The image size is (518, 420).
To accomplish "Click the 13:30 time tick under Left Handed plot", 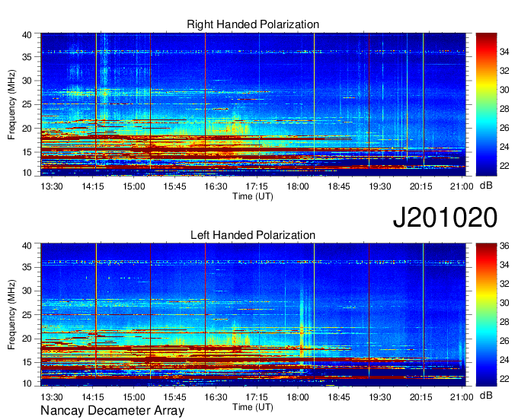I will [52, 397].
